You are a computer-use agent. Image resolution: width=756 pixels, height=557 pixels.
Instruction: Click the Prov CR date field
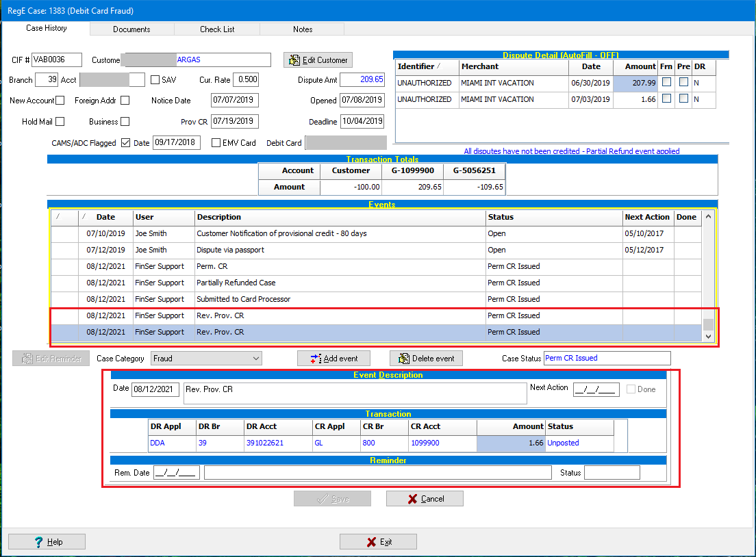pos(235,121)
